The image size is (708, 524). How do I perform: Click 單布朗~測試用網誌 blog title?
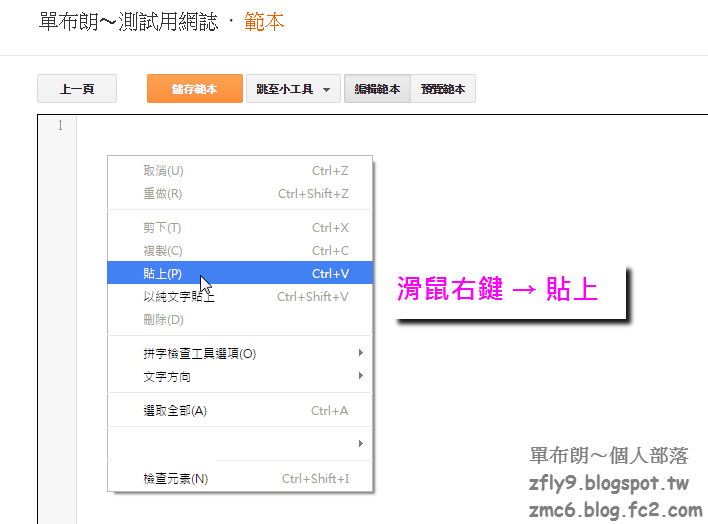click(x=128, y=22)
